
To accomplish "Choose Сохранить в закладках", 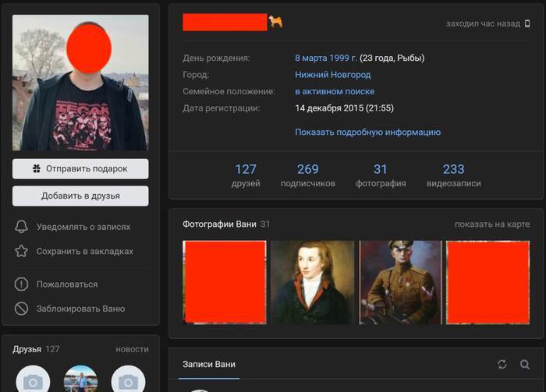I will [84, 251].
